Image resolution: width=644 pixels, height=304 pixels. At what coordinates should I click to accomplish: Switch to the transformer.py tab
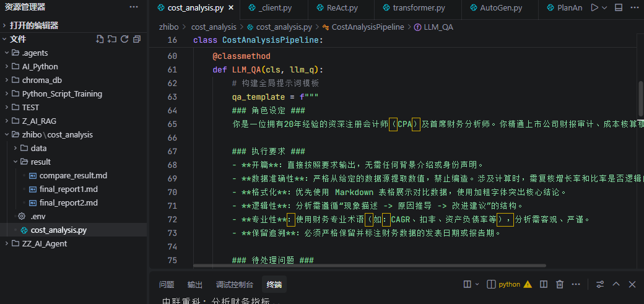click(x=419, y=8)
